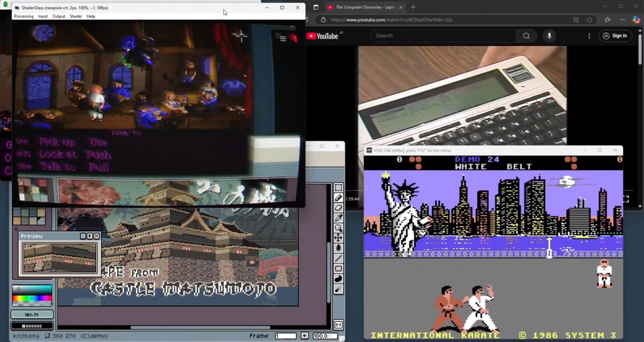Screen dimensions: 644x342
Task: Click the browser apps icon in address bar
Action: [576, 20]
